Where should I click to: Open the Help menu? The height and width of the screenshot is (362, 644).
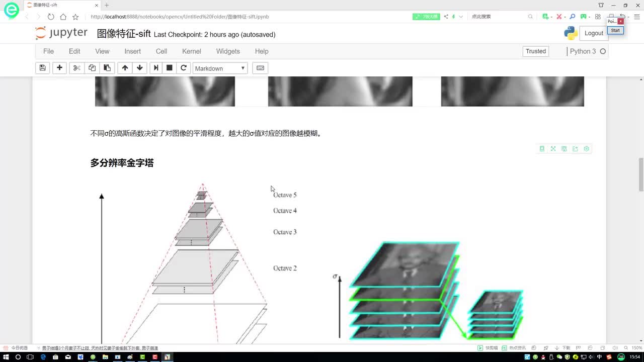[x=262, y=51]
